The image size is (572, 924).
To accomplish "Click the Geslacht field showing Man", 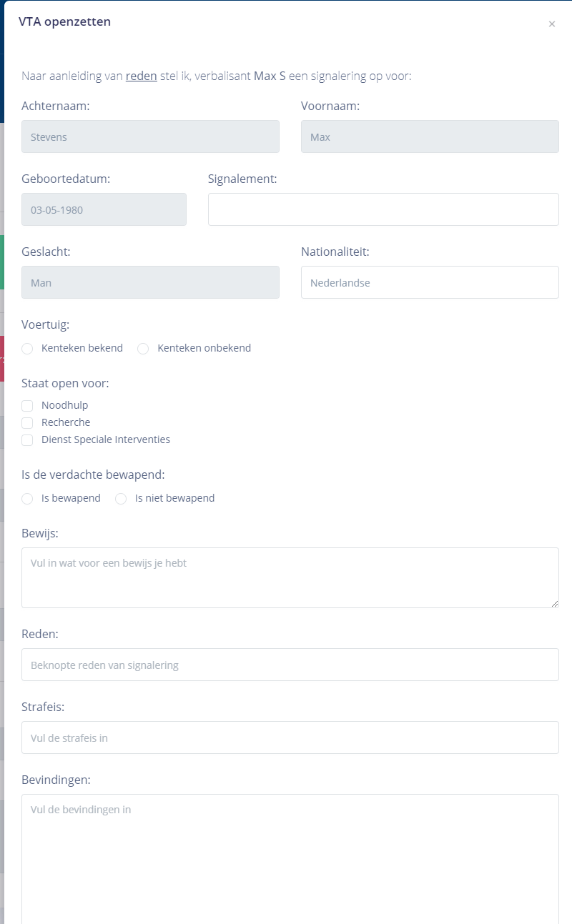I will pyautogui.click(x=150, y=282).
